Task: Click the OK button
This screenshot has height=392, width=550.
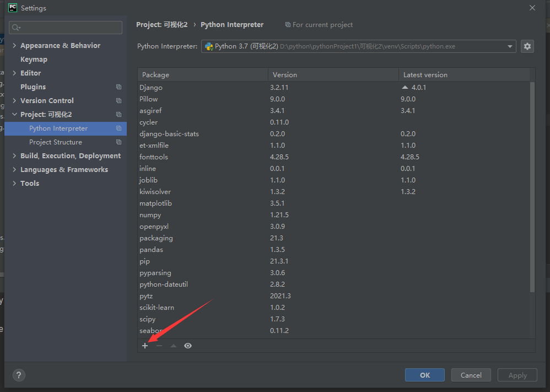Action: pos(424,374)
